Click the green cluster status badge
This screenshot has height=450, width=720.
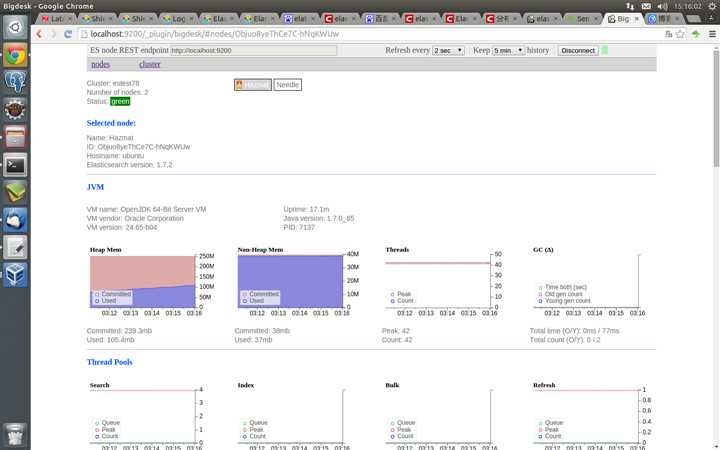coord(120,101)
